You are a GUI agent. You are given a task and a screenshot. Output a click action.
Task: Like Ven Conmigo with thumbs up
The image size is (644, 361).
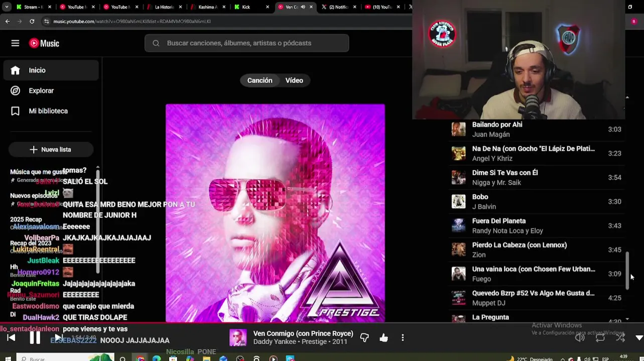383,338
